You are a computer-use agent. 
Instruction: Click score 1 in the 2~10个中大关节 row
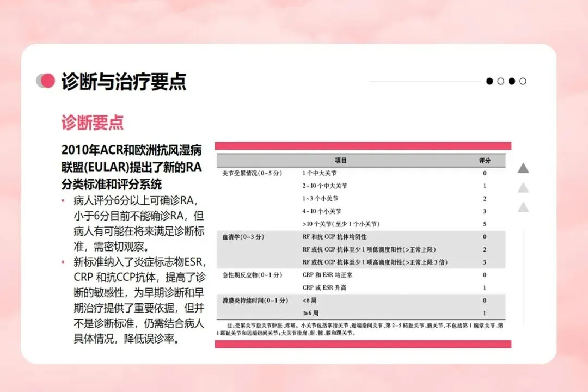pos(485,186)
